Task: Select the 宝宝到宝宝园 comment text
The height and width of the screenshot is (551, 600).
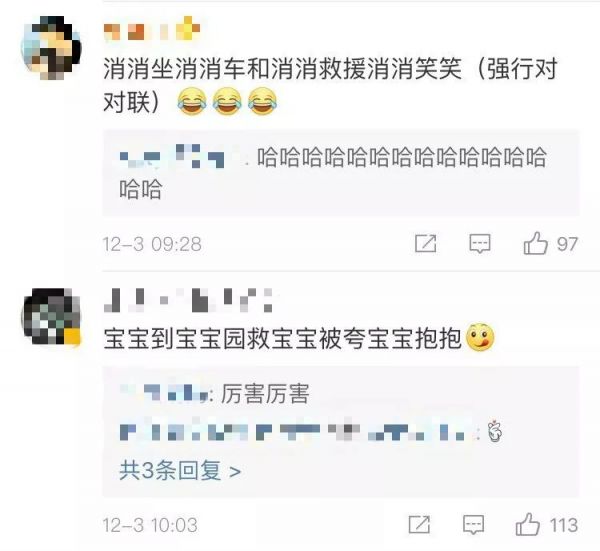Action: coord(282,339)
